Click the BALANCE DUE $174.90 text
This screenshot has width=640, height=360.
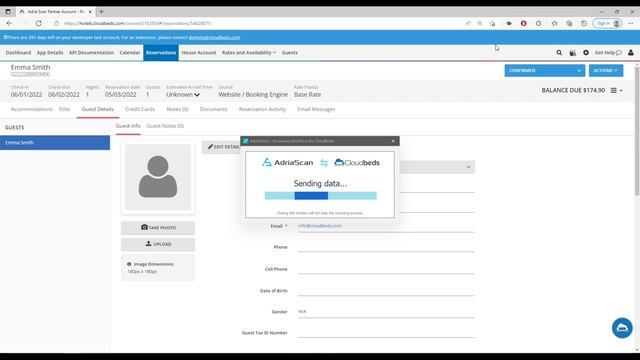(x=573, y=91)
